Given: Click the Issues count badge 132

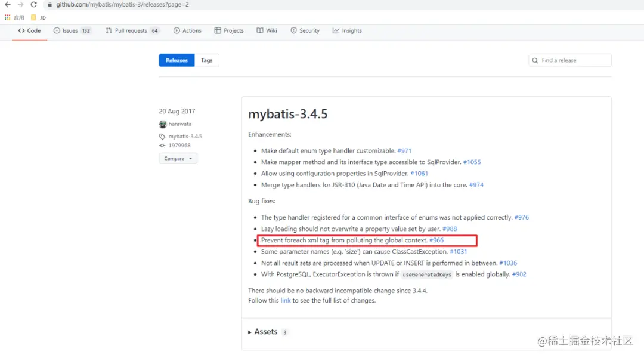Looking at the screenshot, I should 86,31.
